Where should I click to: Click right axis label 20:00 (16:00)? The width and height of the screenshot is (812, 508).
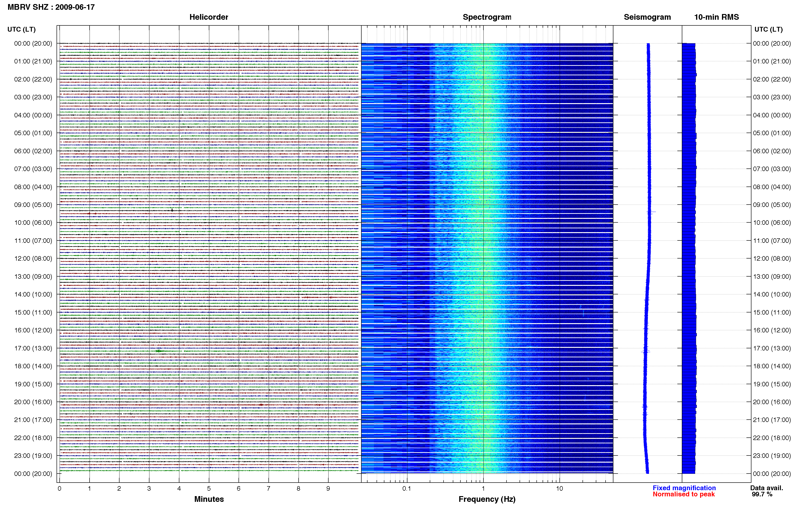point(772,402)
